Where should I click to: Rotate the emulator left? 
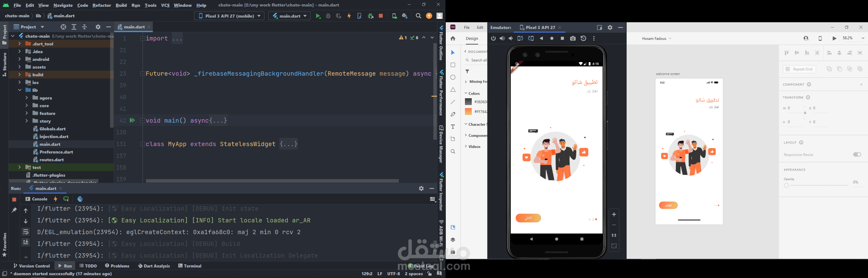click(520, 38)
